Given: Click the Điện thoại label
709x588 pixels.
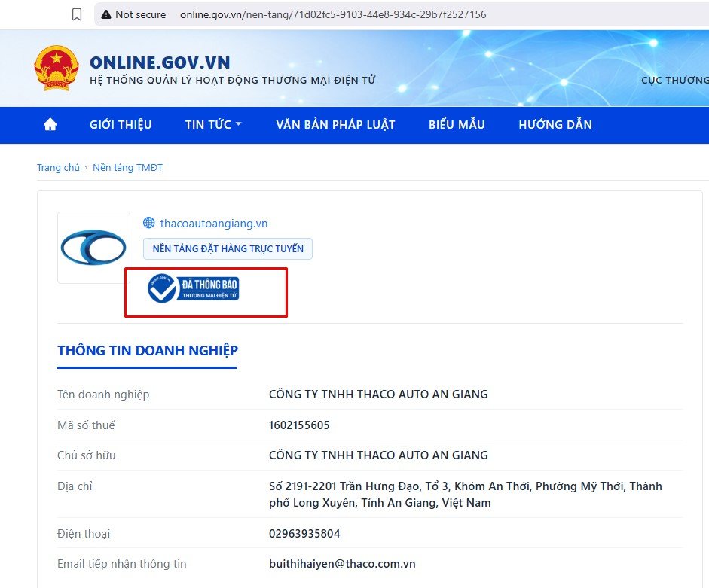Looking at the screenshot, I should point(84,534).
